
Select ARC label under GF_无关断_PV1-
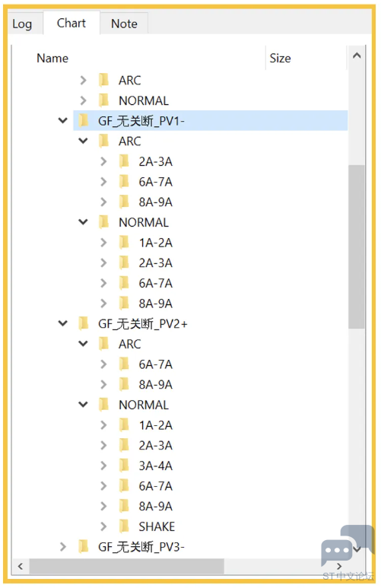click(x=130, y=141)
